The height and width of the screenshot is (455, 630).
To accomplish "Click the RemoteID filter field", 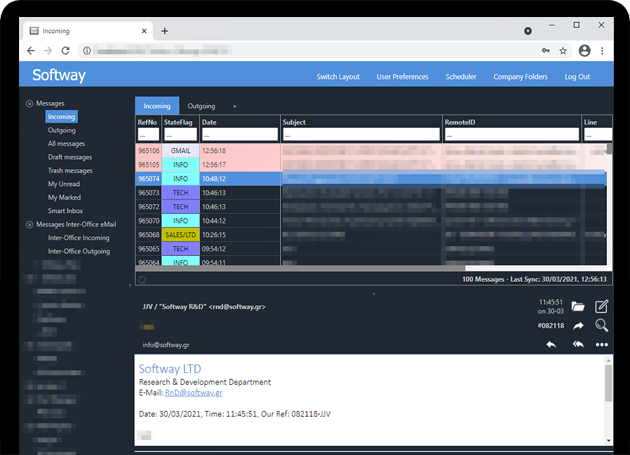I will (511, 134).
